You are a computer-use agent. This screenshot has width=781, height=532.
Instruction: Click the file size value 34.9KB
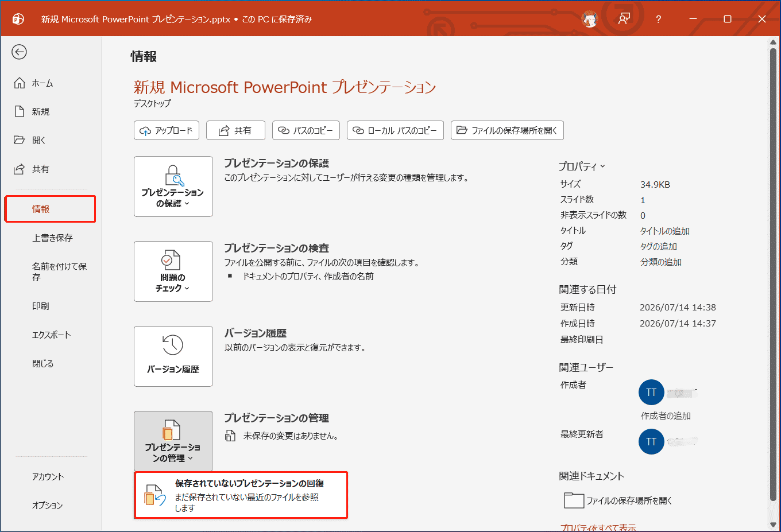click(655, 185)
